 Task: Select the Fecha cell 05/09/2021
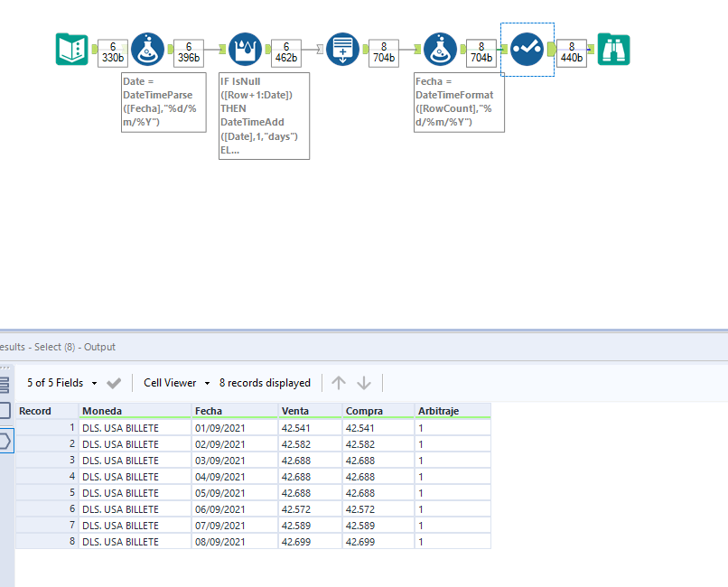235,493
